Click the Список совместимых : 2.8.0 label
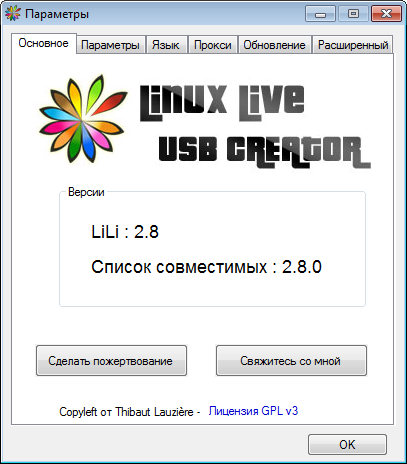Image resolution: width=407 pixels, height=464 pixels. 207,267
